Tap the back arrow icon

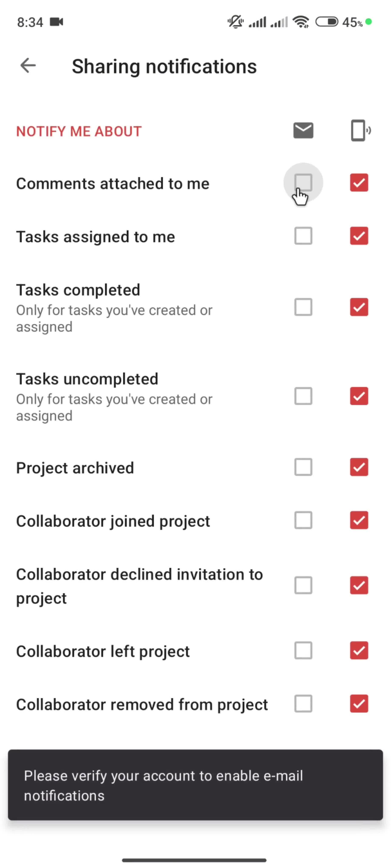click(28, 65)
